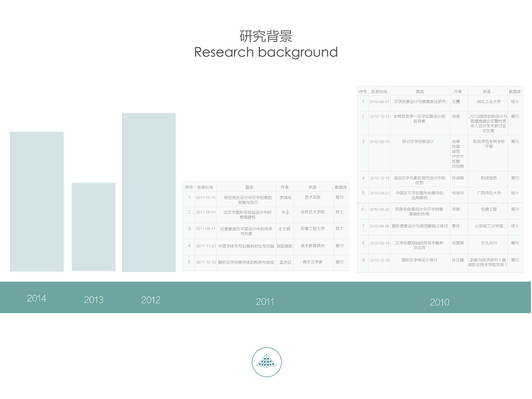Click author 李鸿明

(285, 198)
